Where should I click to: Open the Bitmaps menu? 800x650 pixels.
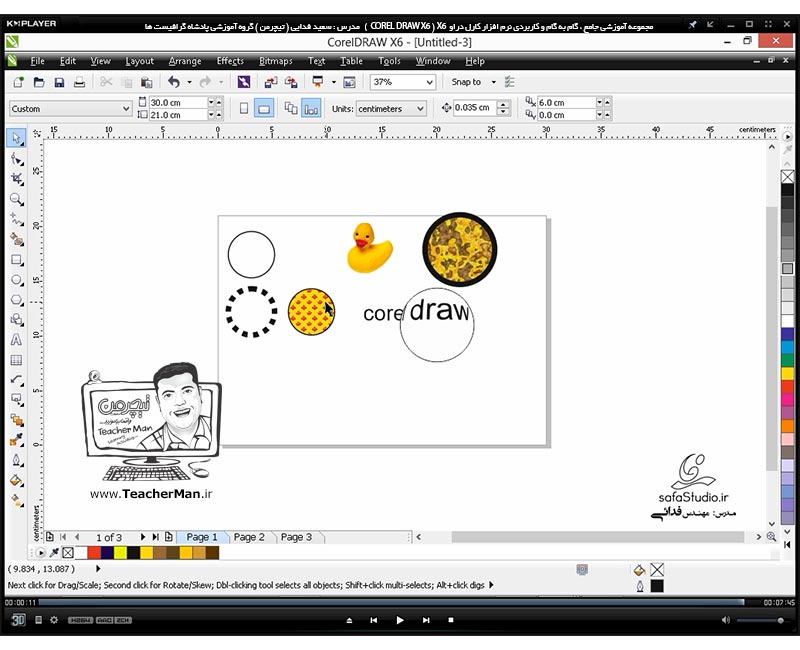click(x=276, y=61)
